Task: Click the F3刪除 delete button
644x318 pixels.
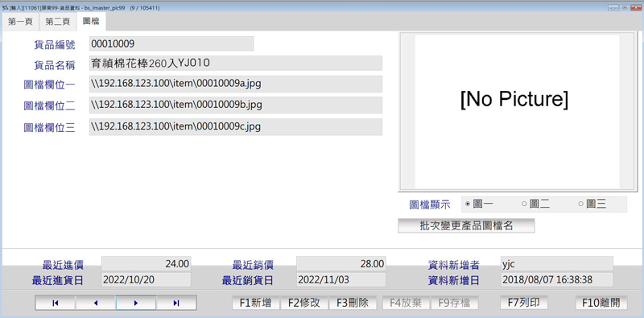Action: tap(353, 303)
